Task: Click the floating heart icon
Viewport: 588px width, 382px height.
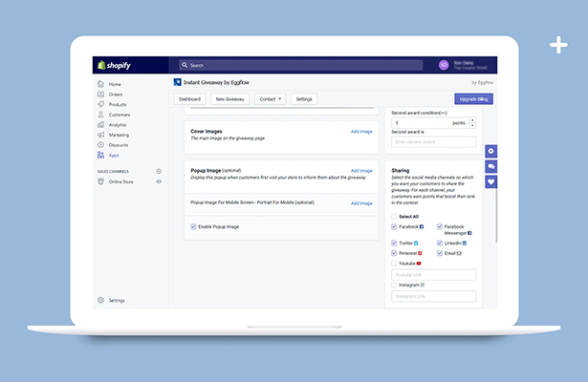Action: (491, 181)
